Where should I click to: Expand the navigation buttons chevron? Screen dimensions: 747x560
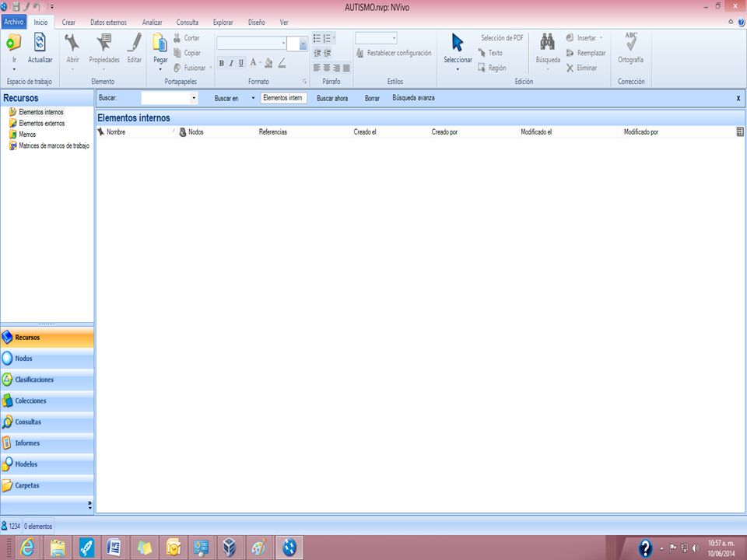[89, 506]
